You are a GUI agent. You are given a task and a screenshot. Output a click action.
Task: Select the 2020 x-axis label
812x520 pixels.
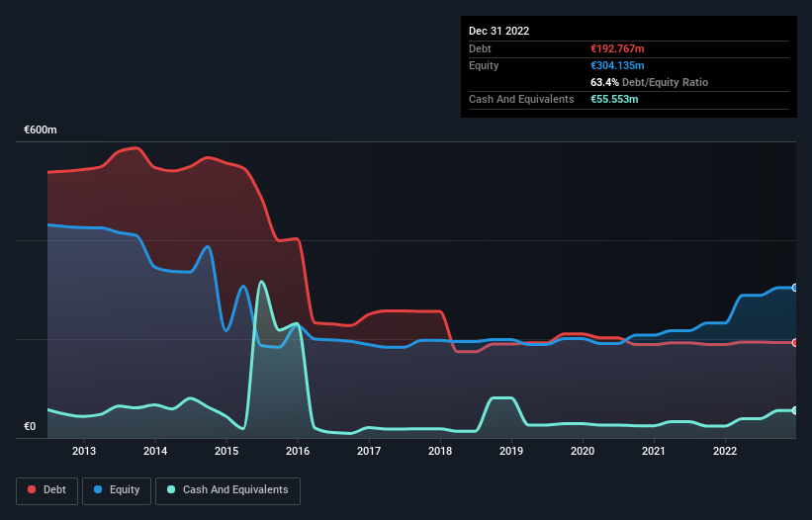(583, 451)
